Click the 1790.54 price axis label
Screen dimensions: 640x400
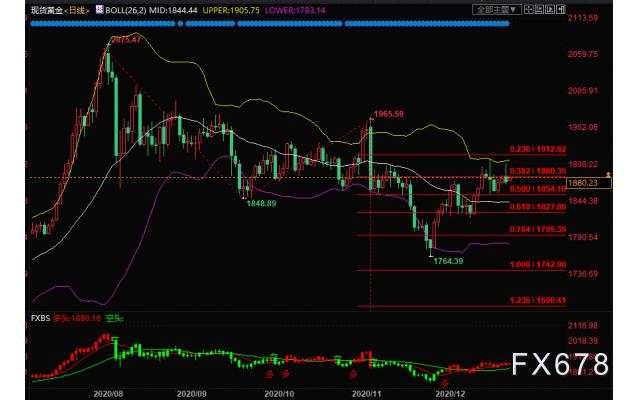pyautogui.click(x=583, y=237)
